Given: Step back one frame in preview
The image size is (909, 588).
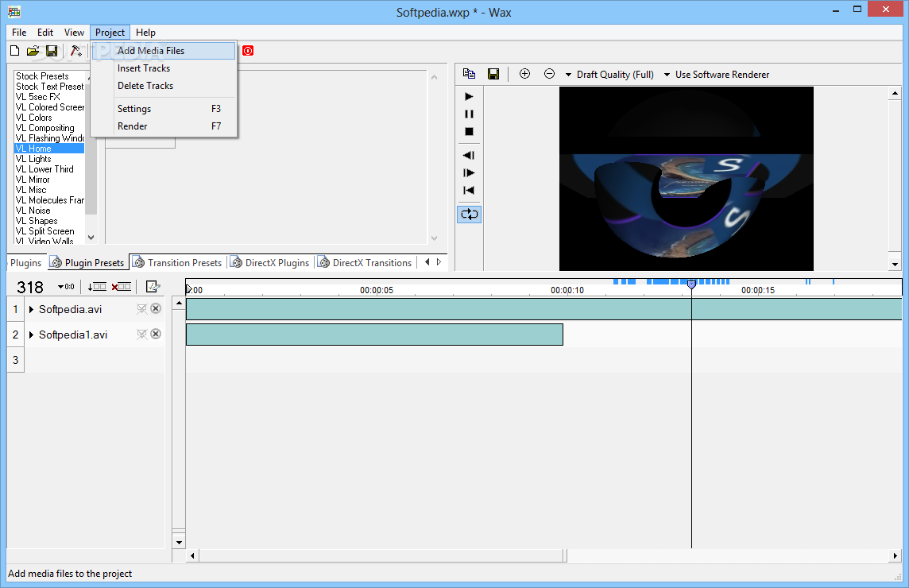Looking at the screenshot, I should 469,156.
